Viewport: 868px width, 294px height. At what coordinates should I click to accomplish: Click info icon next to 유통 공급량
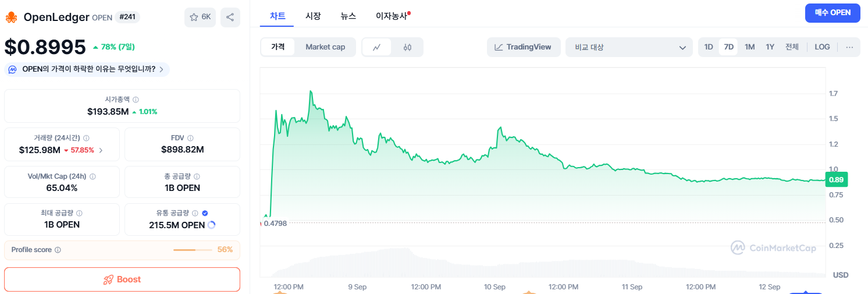195,214
